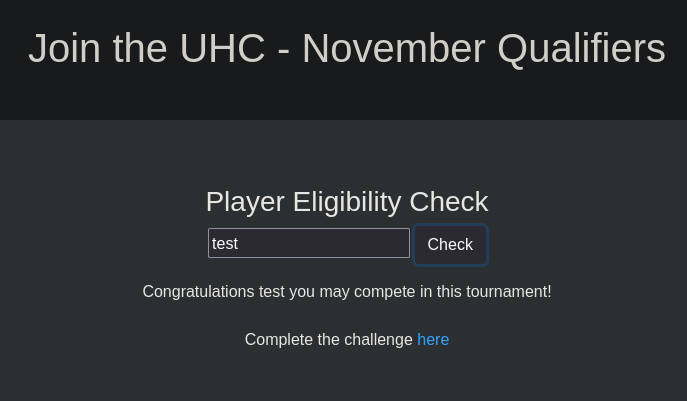Click the "Complete the challenge" text
This screenshot has height=401, width=687.
(329, 340)
